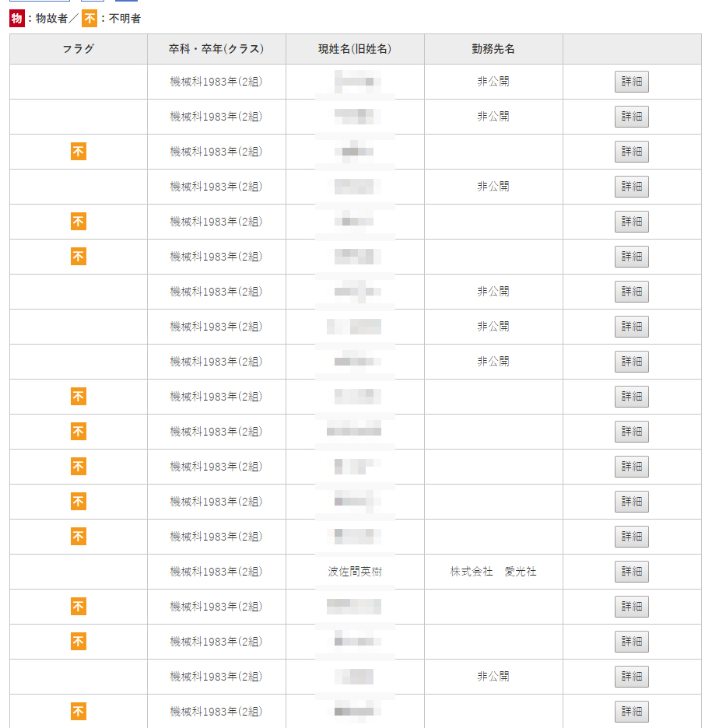726x728 pixels.
Task: Open 詳細 button in the first row
Action: point(631,82)
